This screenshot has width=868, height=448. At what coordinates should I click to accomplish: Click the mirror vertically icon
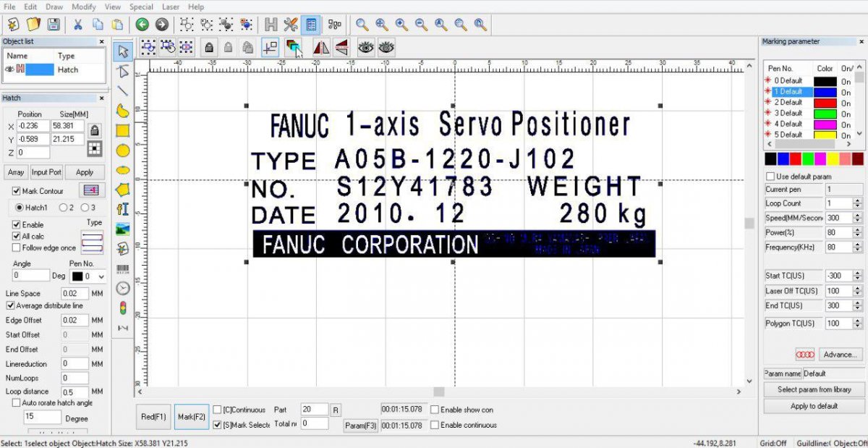coord(341,48)
